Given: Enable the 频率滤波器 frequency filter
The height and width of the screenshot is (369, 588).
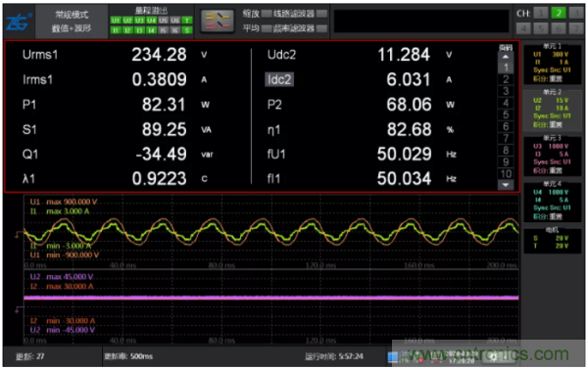Looking at the screenshot, I should [x=321, y=28].
